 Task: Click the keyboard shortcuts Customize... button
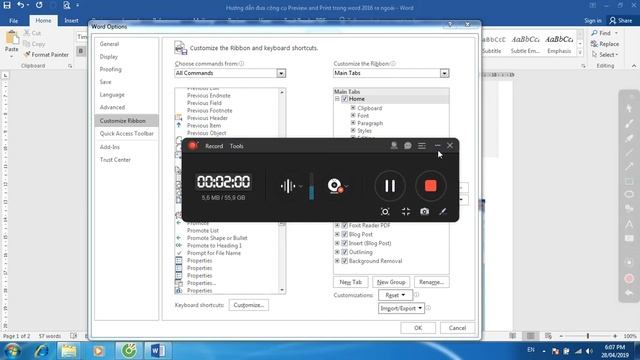pyautogui.click(x=249, y=305)
